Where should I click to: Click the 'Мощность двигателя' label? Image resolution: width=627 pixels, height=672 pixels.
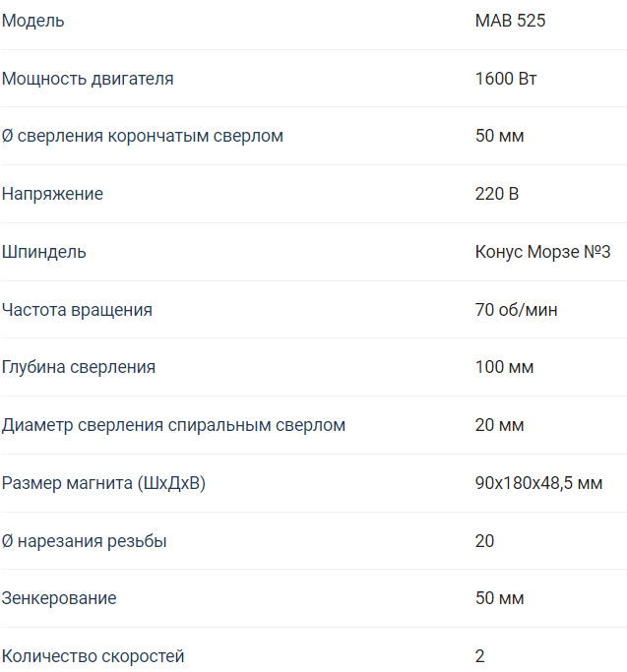(x=88, y=79)
